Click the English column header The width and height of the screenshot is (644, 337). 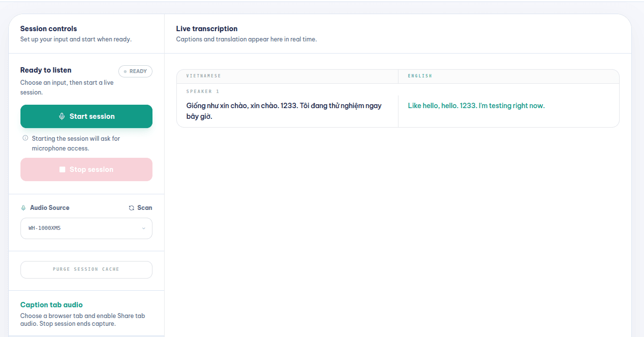pos(420,76)
